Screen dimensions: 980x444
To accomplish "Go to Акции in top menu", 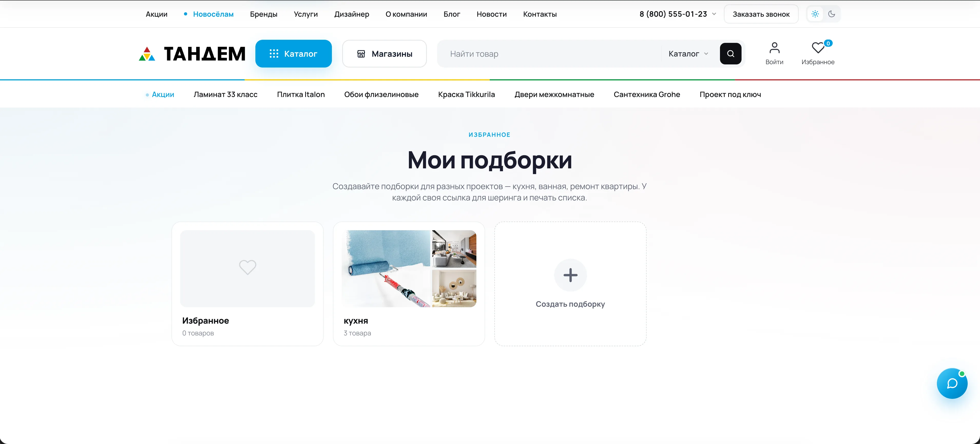I will pos(156,14).
